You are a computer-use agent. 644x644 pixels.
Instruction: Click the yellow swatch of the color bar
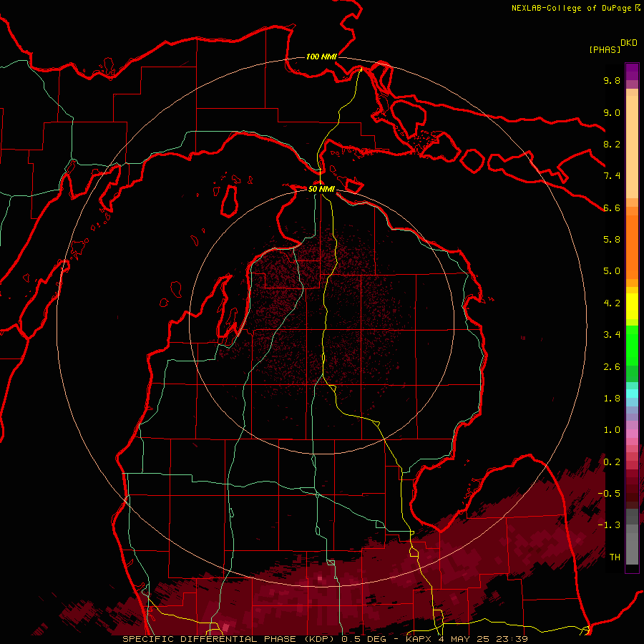pos(632,306)
